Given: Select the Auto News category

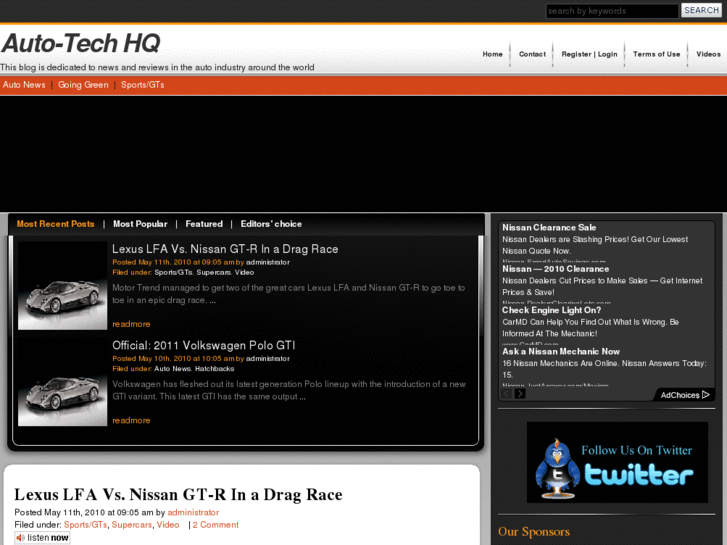Looking at the screenshot, I should 24,85.
